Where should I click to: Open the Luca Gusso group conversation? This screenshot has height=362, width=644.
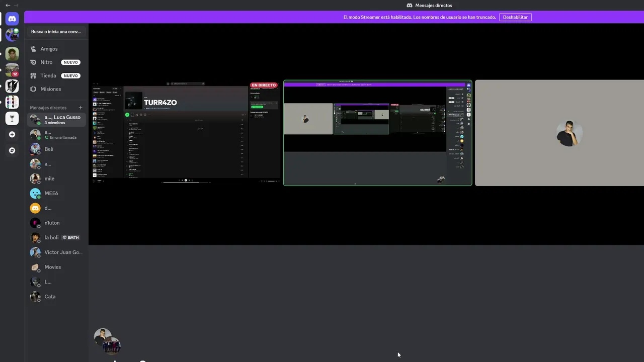(56, 120)
